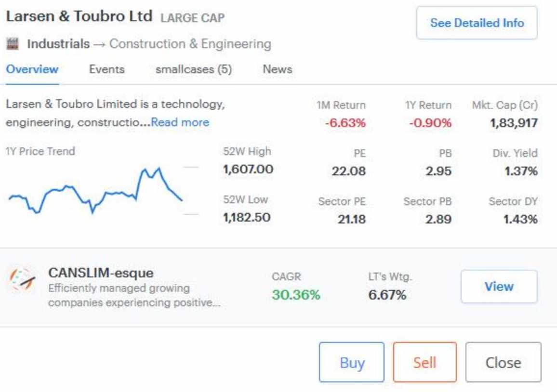The width and height of the screenshot is (557, 392).
Task: Open the smallcases (5) tab
Action: coord(193,69)
